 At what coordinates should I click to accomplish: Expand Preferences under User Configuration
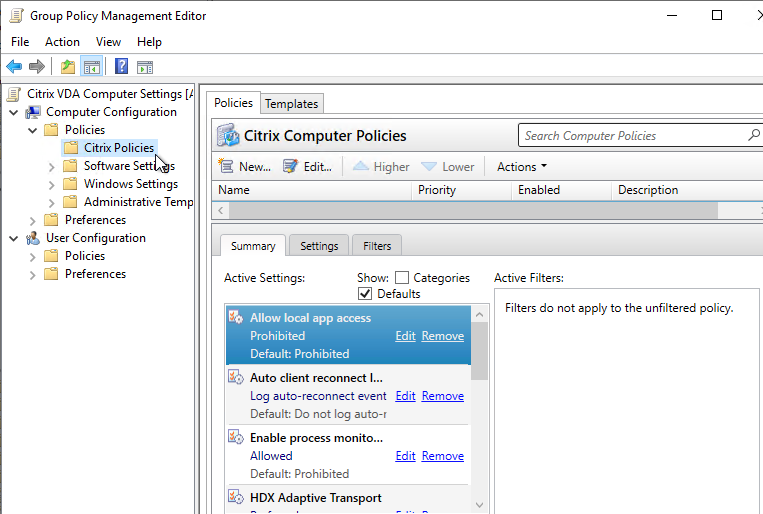33,275
